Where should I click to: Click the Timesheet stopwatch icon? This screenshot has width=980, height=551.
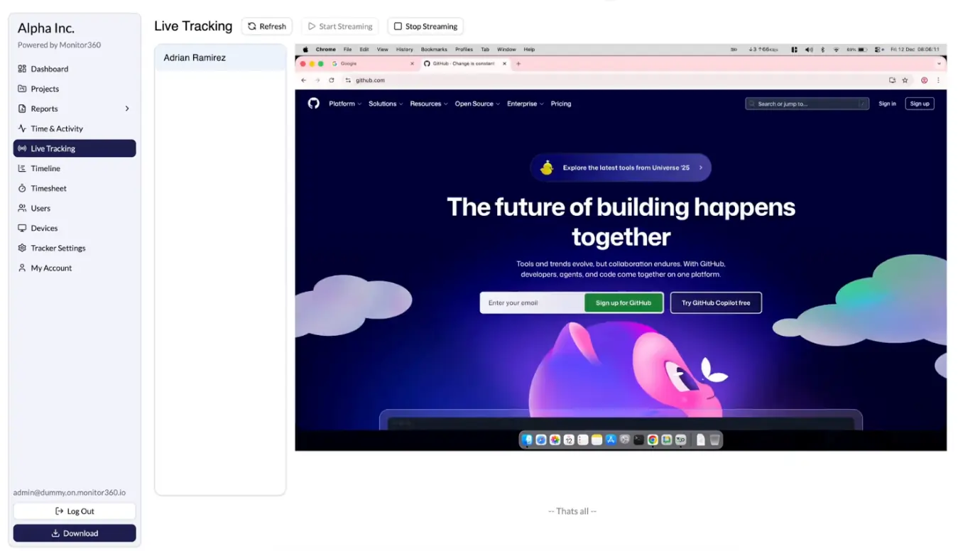[x=22, y=188]
